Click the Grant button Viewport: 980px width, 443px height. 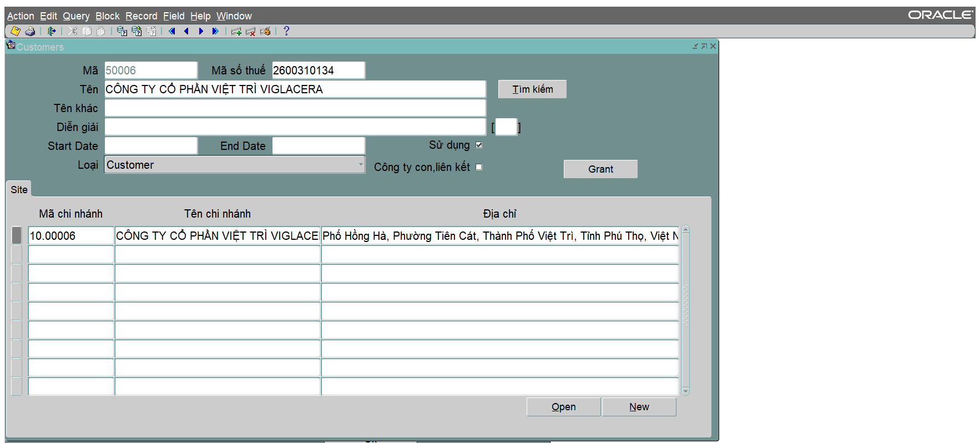coord(600,169)
